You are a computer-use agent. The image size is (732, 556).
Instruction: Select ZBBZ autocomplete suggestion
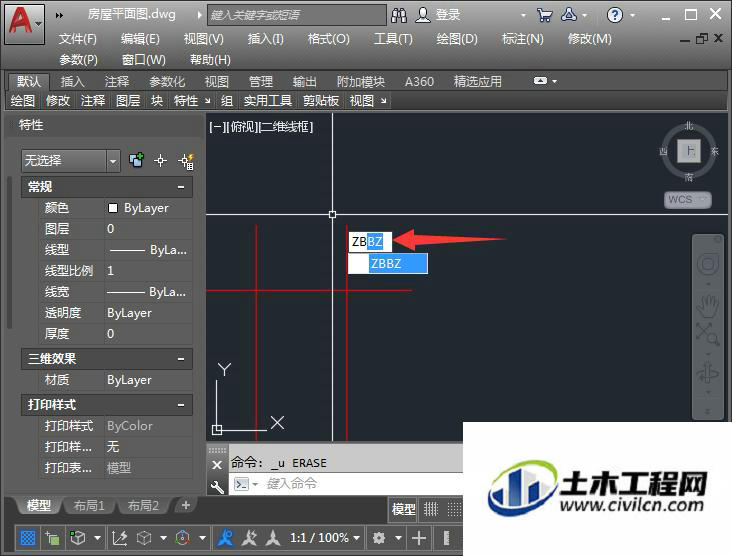point(387,264)
